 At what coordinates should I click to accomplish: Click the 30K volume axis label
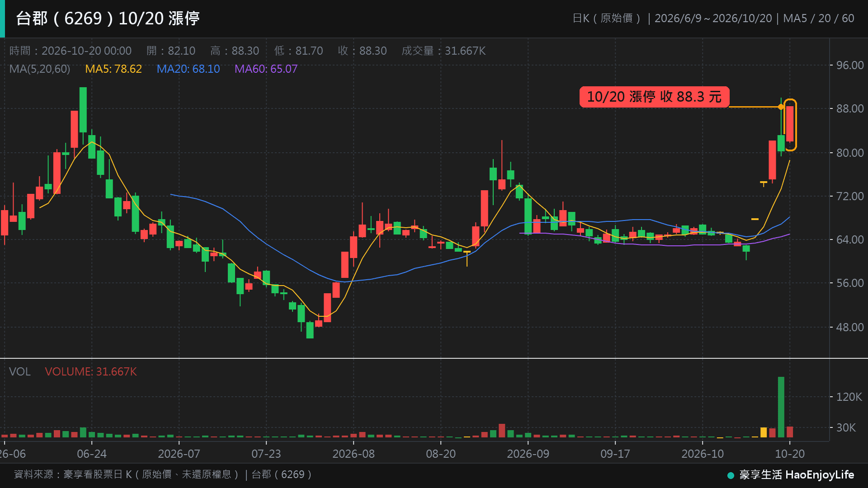click(x=846, y=427)
